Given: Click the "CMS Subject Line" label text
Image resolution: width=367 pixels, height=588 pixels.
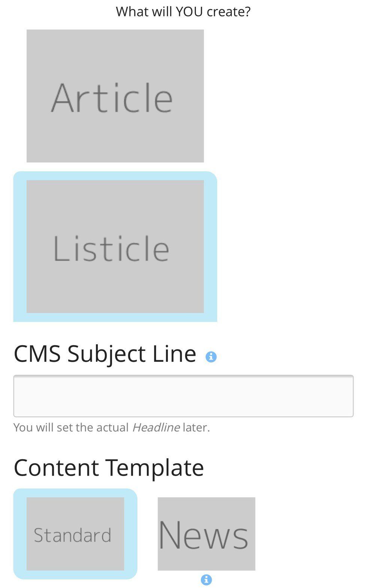Looking at the screenshot, I should (x=105, y=354).
